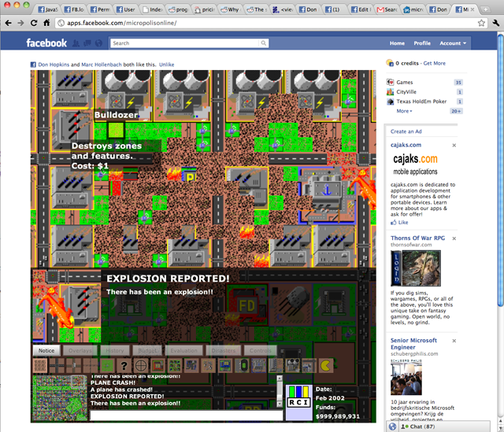Switch to the Budget tab

coord(147,350)
